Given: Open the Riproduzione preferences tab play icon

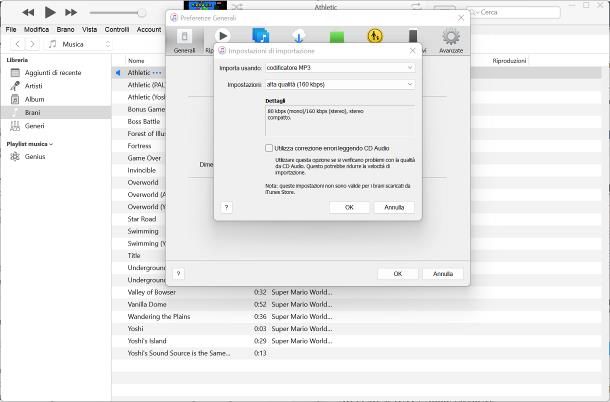Looking at the screenshot, I should click(x=223, y=36).
